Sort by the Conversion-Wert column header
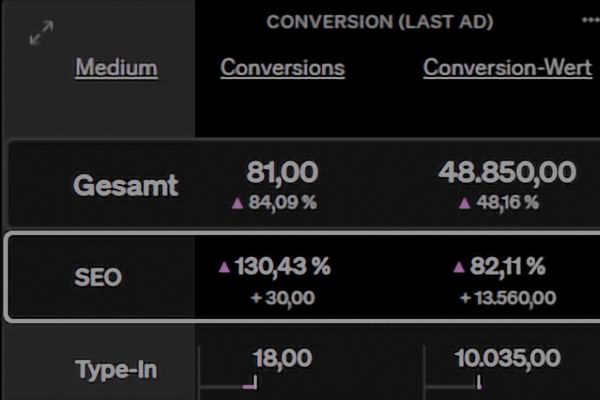This screenshot has height=400, width=600. (x=507, y=68)
